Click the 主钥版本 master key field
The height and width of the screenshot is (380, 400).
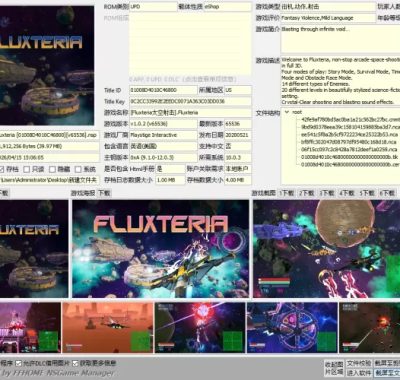click(x=163, y=158)
